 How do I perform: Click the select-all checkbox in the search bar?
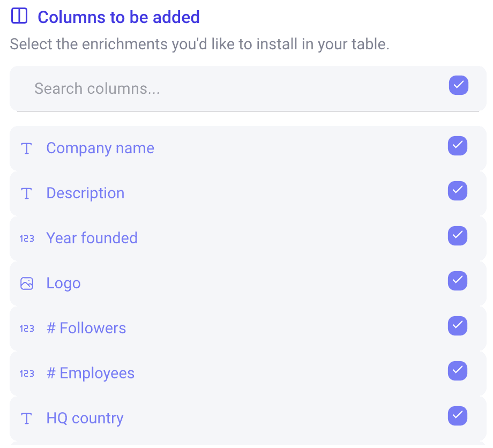click(x=458, y=85)
